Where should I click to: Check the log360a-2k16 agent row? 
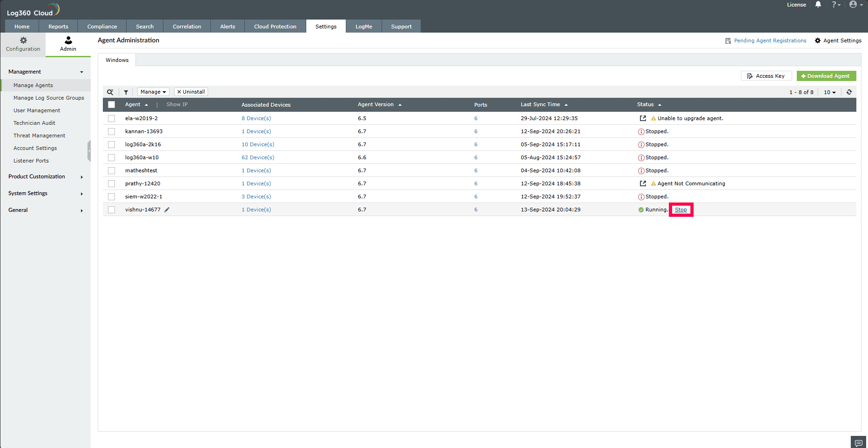[x=111, y=145]
